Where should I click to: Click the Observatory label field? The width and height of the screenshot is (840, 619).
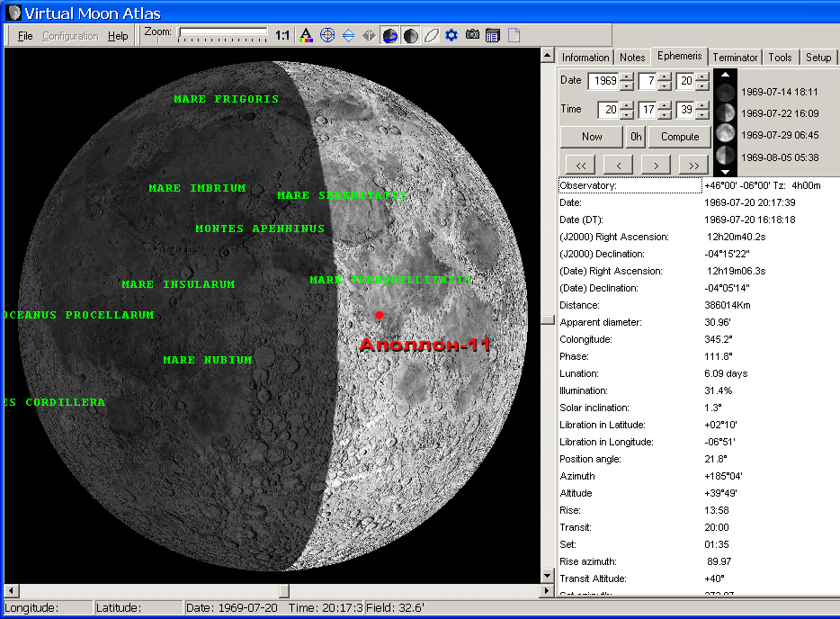coord(630,185)
